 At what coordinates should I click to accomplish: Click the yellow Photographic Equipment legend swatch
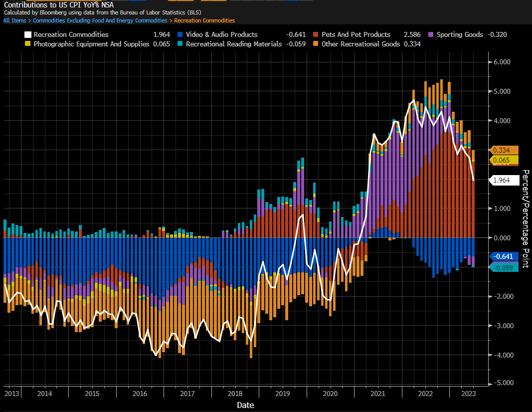[28, 44]
